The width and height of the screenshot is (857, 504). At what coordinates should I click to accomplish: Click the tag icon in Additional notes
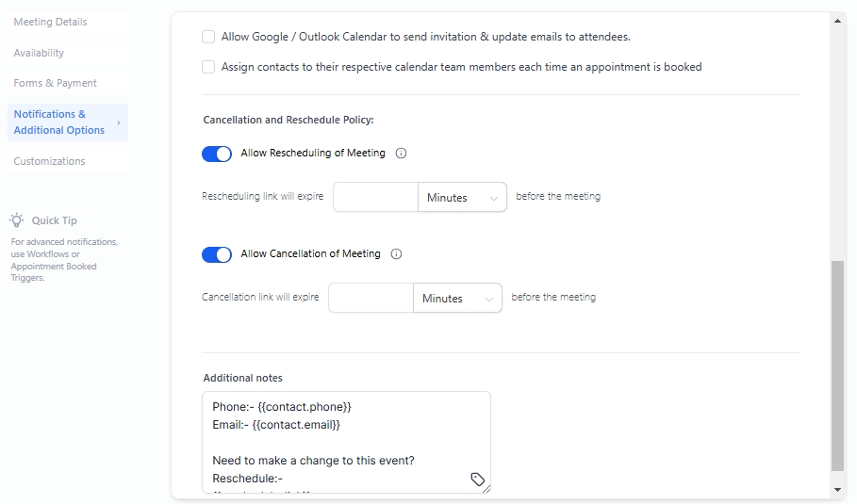coord(478,480)
